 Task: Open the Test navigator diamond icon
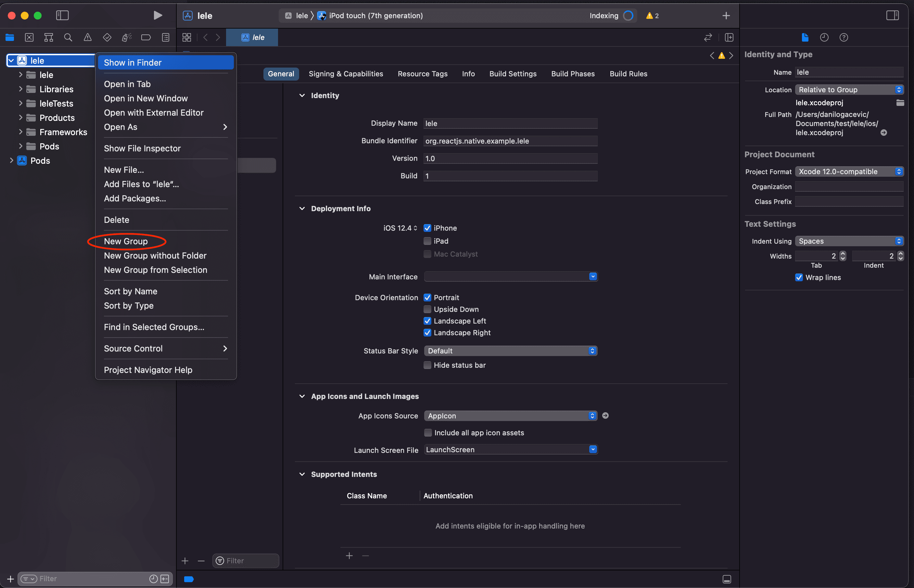click(107, 37)
